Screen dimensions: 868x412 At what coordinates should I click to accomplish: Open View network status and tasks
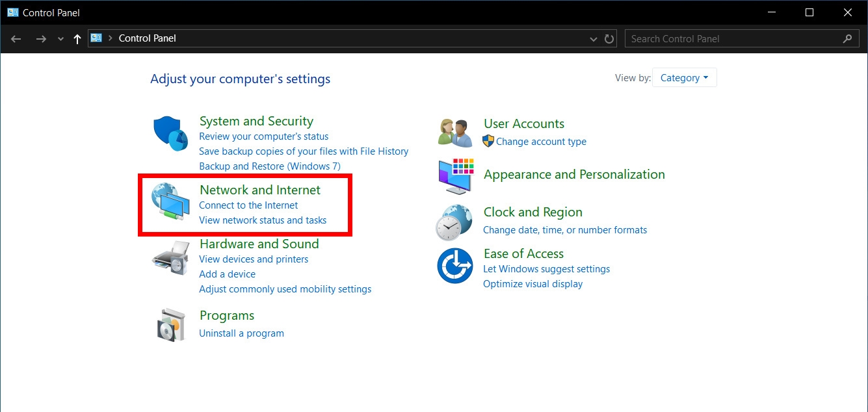pyautogui.click(x=263, y=220)
